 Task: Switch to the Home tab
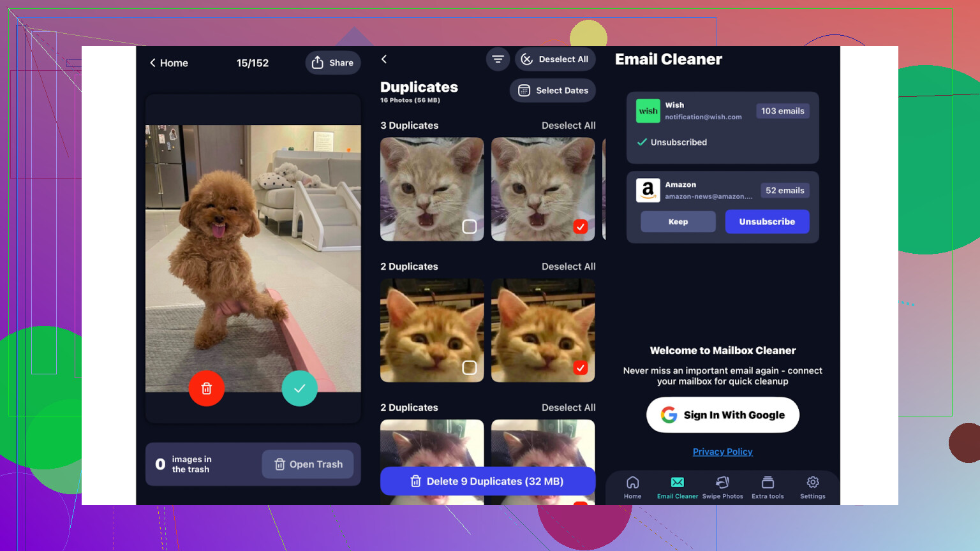633,488
